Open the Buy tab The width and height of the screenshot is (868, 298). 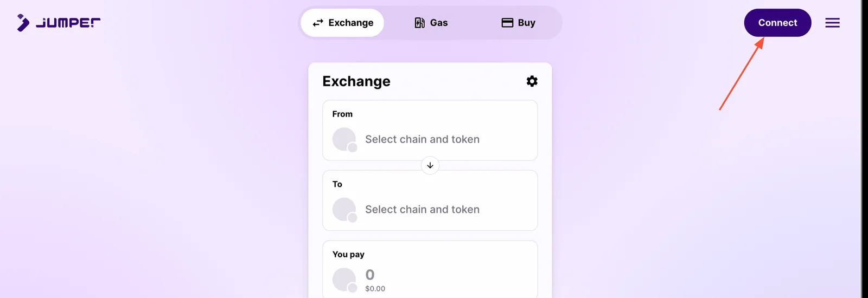pos(518,23)
